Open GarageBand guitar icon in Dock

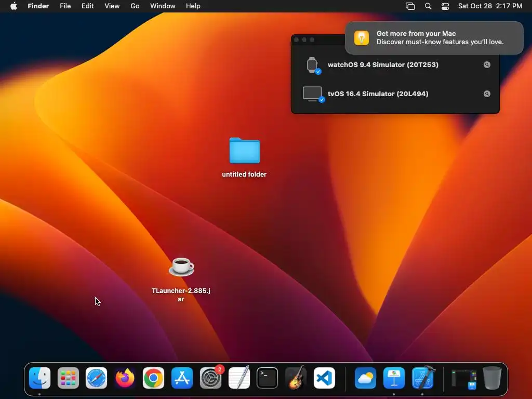point(296,377)
